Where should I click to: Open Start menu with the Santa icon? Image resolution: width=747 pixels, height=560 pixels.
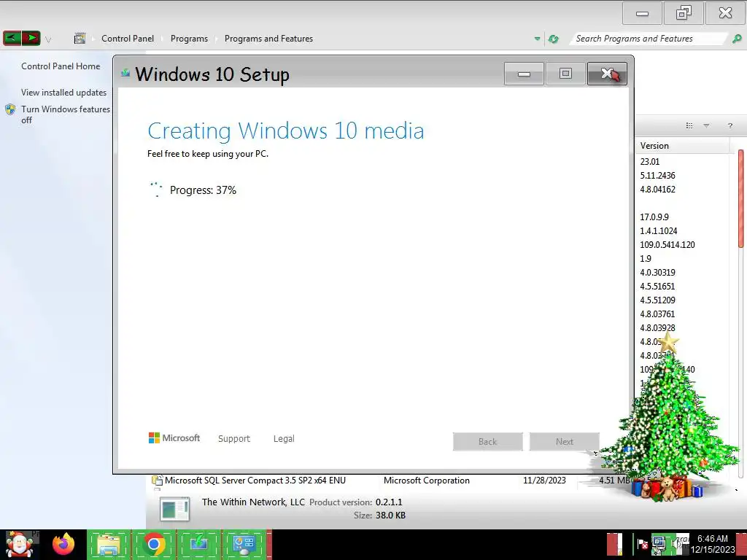[x=20, y=545]
